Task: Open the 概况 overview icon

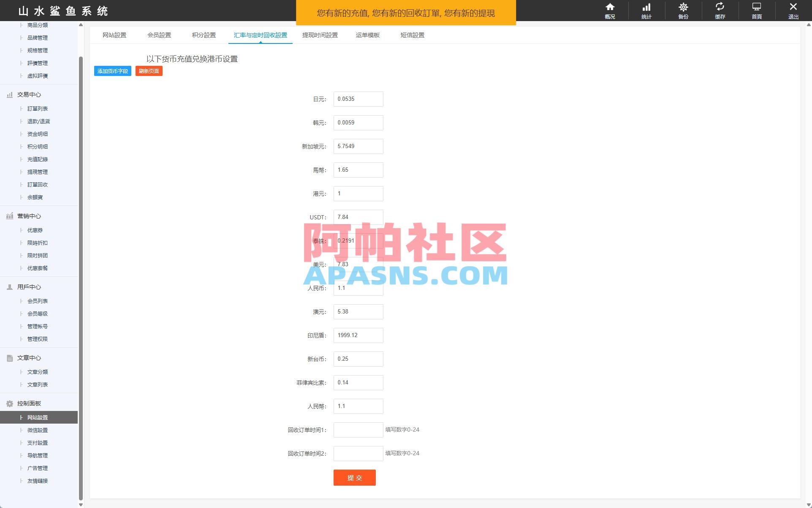Action: click(x=610, y=11)
